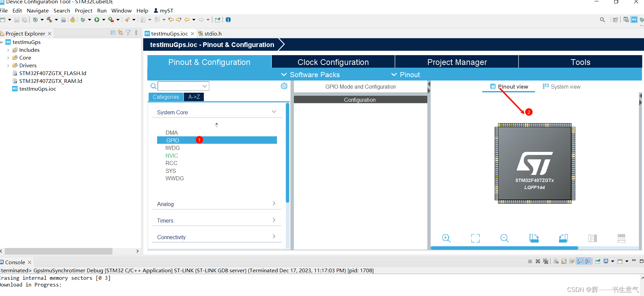
Task: Select testImuGps.ioc file in explorer
Action: [34, 89]
